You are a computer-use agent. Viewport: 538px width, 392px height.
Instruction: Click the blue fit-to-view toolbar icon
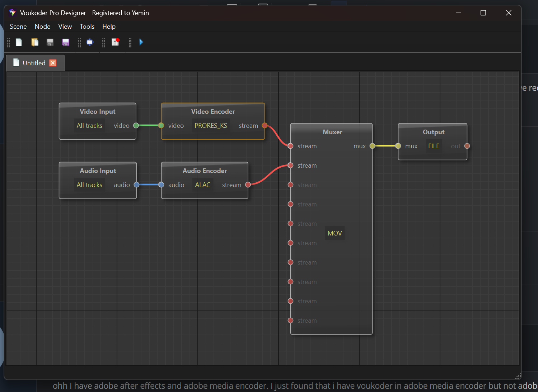point(90,42)
